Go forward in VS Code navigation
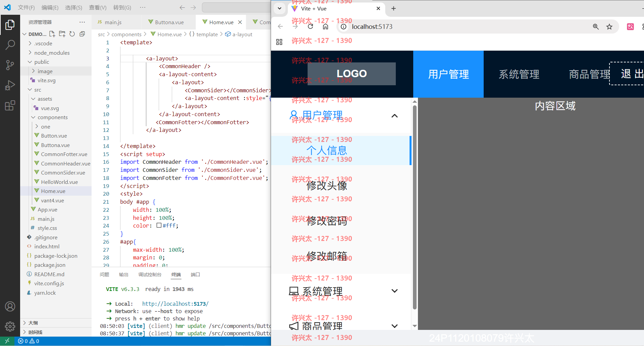The image size is (644, 346). pos(193,7)
